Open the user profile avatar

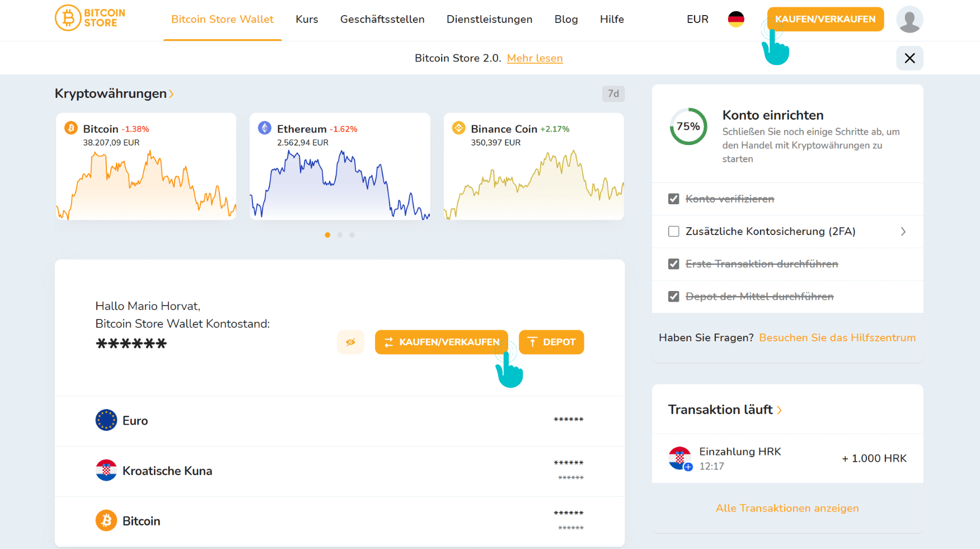click(x=909, y=20)
